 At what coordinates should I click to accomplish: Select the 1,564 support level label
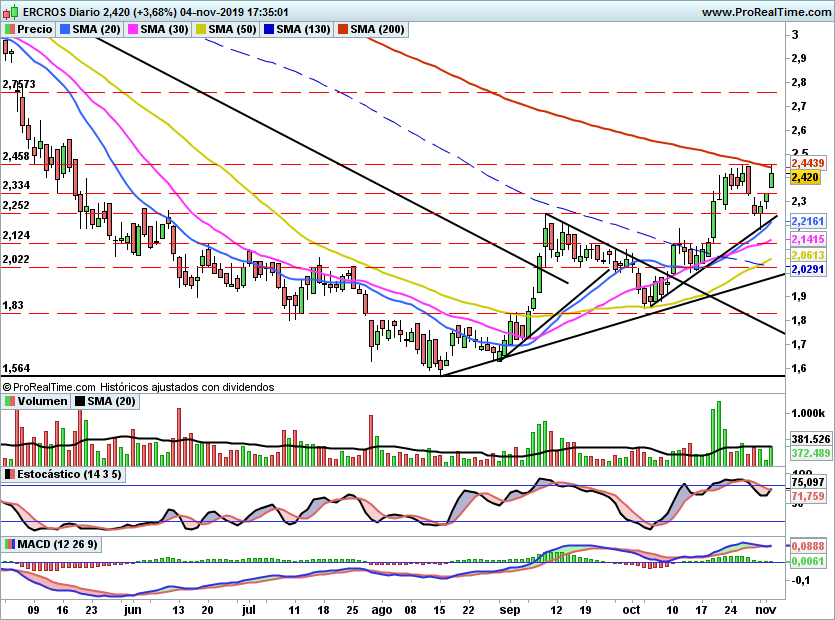(17, 368)
